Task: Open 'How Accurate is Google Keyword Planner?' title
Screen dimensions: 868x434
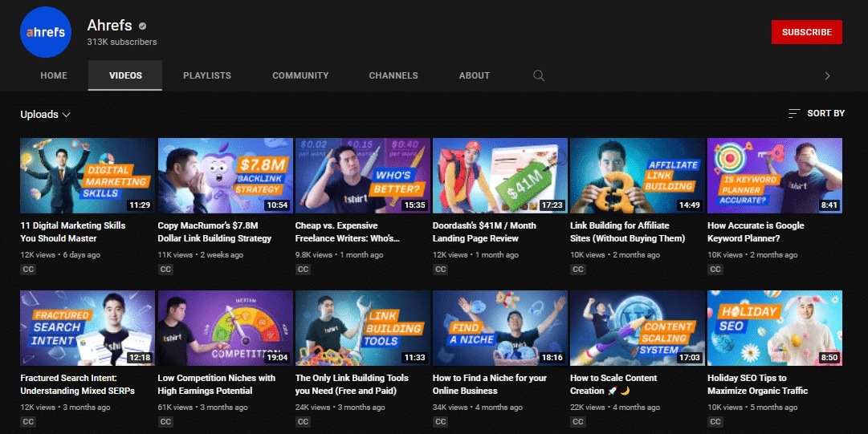Action: 756,232
